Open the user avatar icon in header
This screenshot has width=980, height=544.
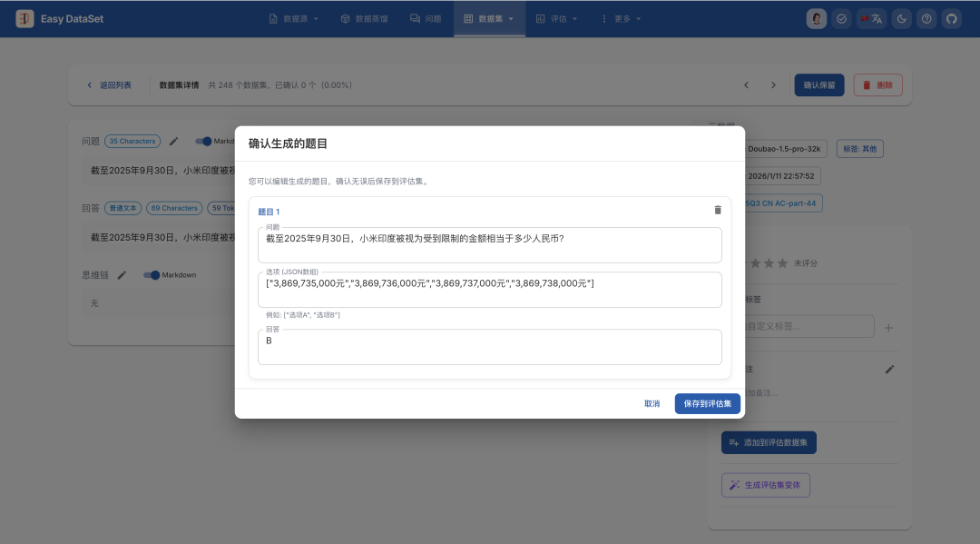[x=817, y=19]
